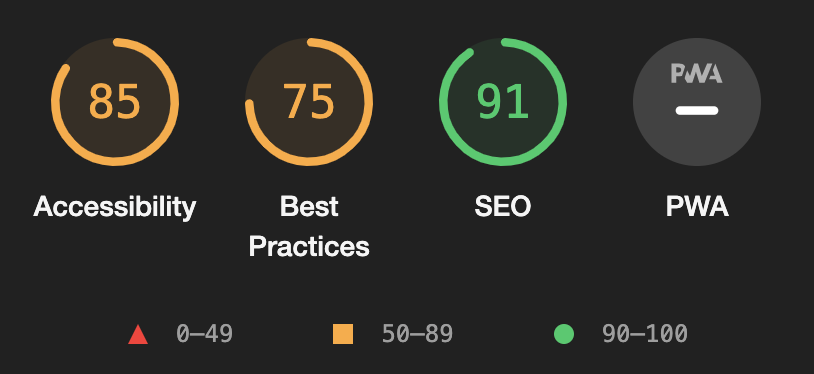Go to the SEO category label

coord(503,207)
